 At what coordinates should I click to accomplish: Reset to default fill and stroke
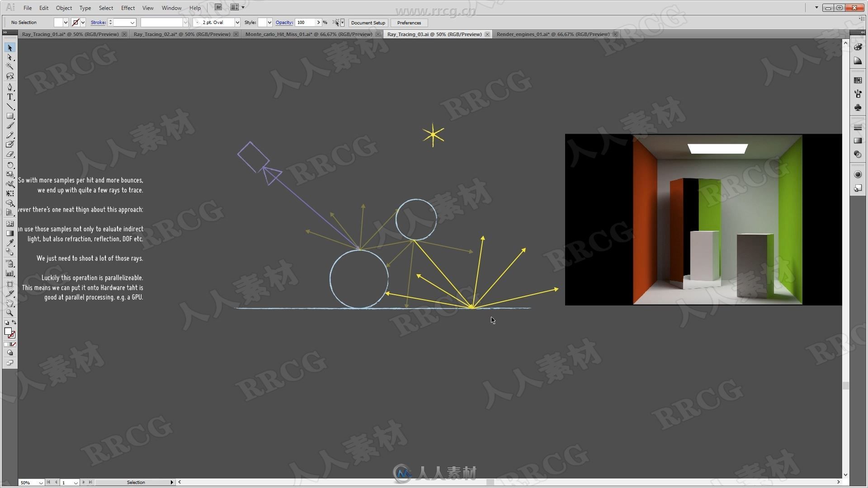(6, 323)
